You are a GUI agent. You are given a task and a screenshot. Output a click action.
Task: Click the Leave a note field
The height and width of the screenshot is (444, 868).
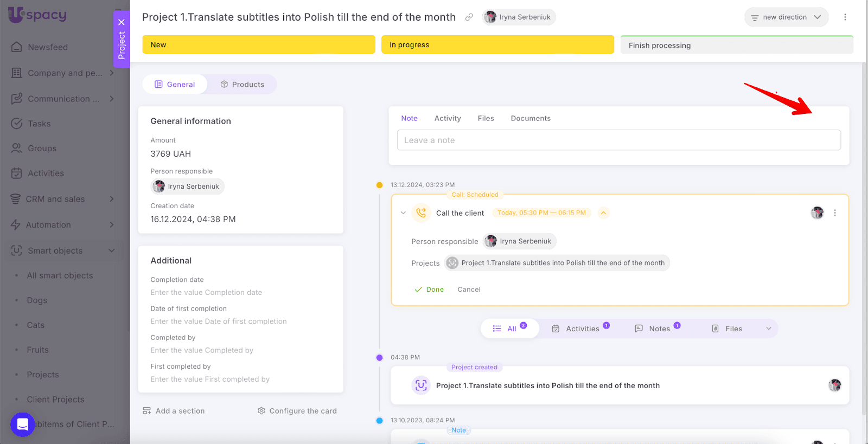(x=618, y=140)
